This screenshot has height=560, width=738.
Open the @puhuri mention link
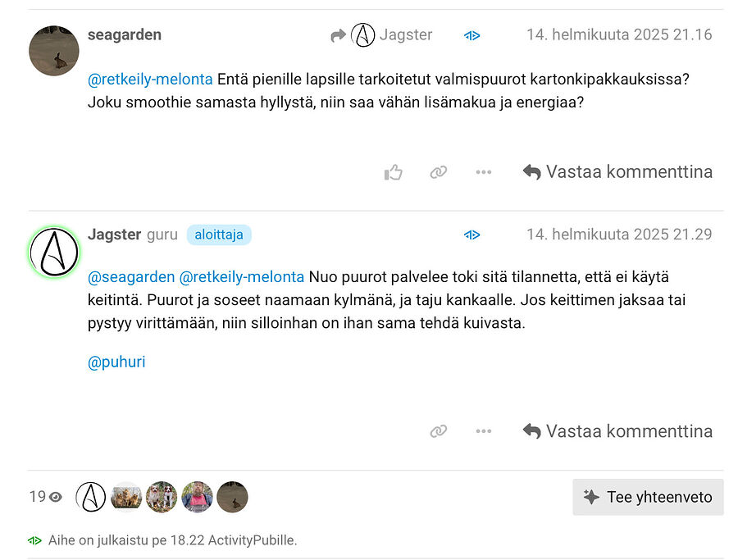click(x=116, y=362)
